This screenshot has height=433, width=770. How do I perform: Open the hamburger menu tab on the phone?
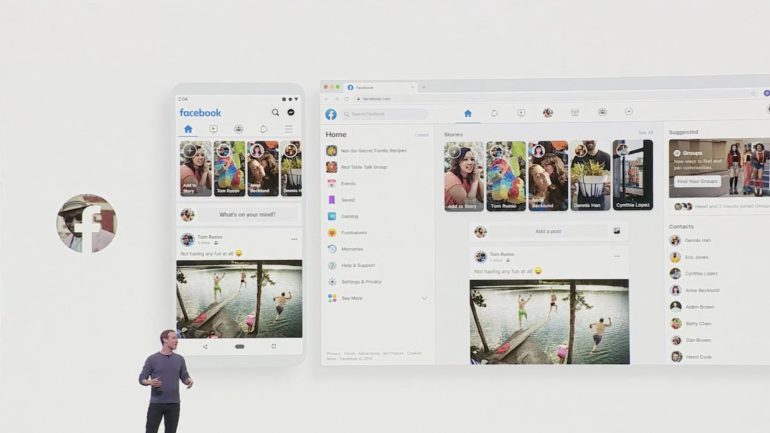289,129
